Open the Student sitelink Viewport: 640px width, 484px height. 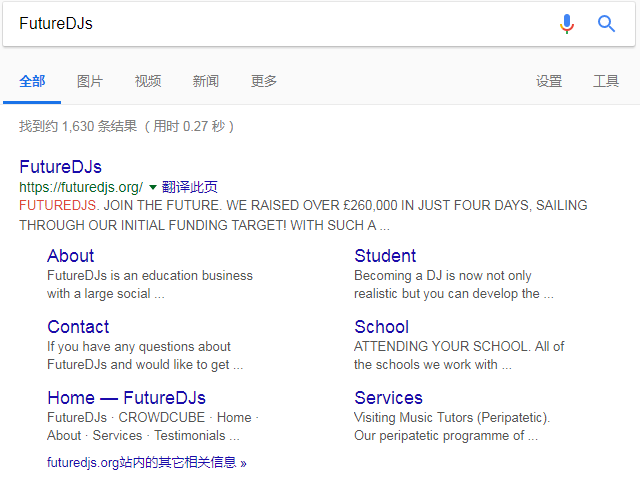click(385, 256)
